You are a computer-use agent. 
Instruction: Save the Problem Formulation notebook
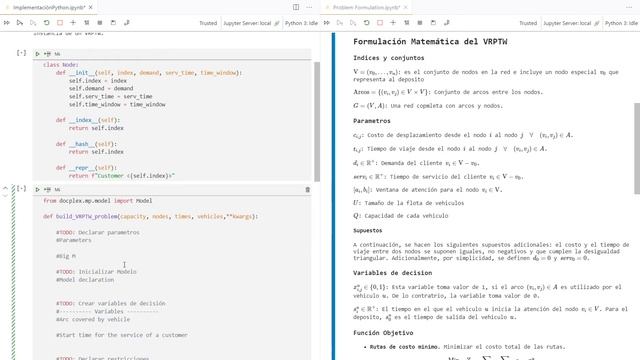pos(433,23)
